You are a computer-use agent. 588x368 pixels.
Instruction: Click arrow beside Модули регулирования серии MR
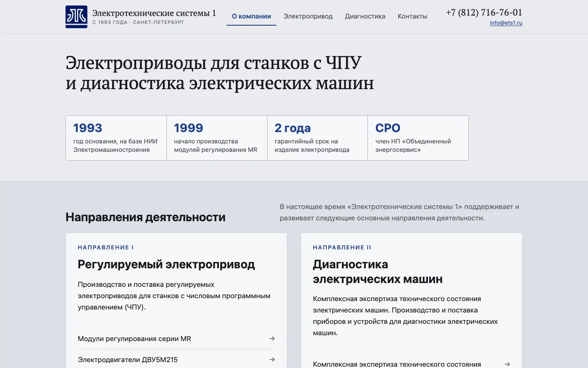click(x=272, y=339)
